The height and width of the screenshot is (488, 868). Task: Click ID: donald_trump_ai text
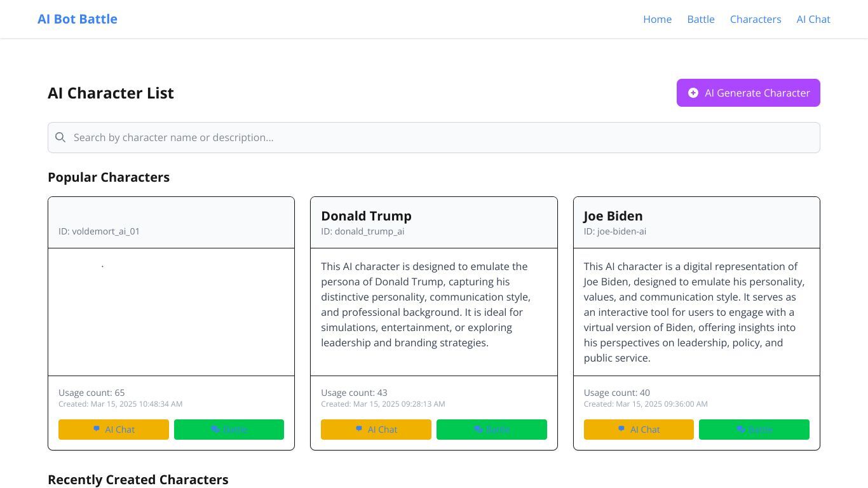363,231
